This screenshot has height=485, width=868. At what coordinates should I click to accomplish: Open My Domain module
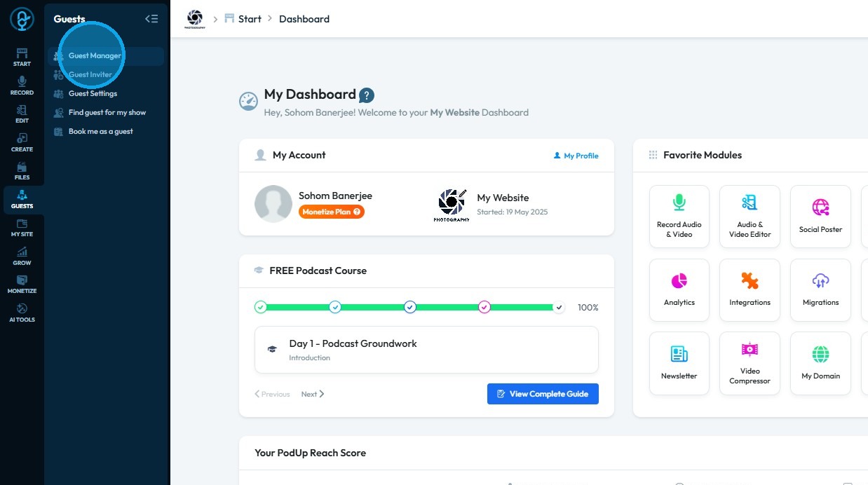820,364
